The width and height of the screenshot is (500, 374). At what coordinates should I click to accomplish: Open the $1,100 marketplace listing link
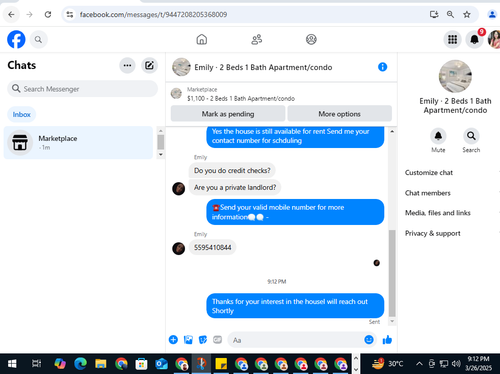[241, 98]
